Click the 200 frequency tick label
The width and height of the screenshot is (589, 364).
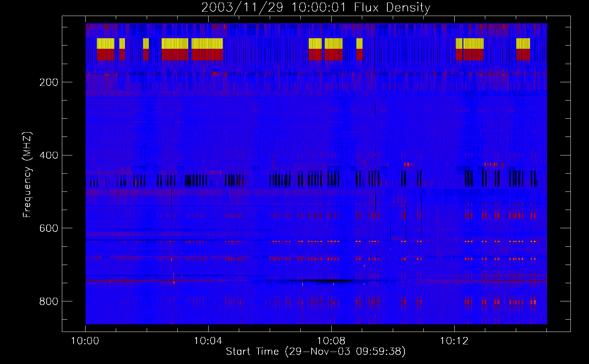(49, 82)
